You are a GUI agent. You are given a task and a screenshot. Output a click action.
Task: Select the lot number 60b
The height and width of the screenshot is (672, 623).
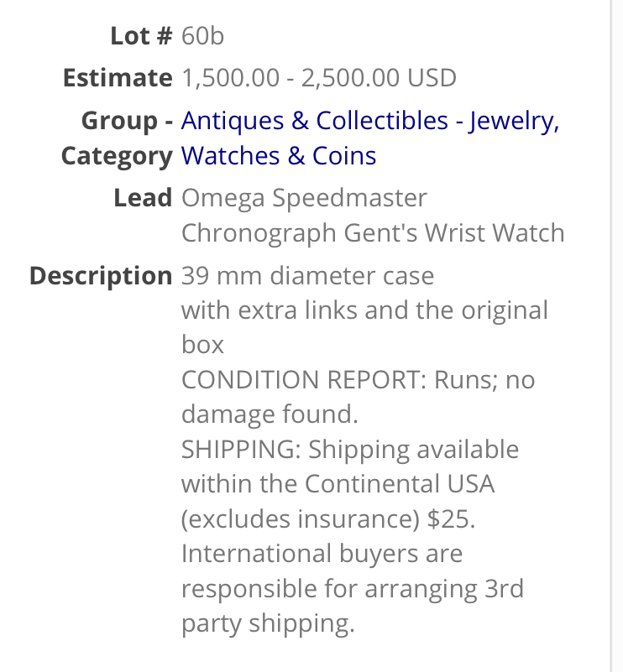click(203, 36)
